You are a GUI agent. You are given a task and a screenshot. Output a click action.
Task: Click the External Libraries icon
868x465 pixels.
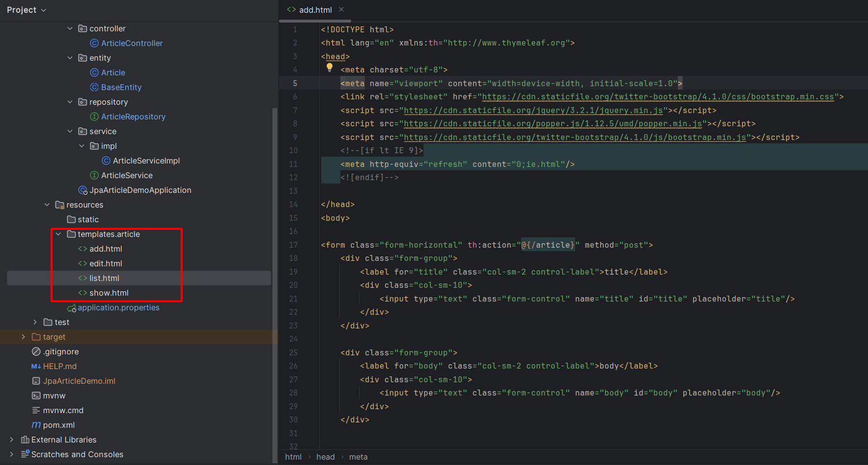pyautogui.click(x=25, y=440)
